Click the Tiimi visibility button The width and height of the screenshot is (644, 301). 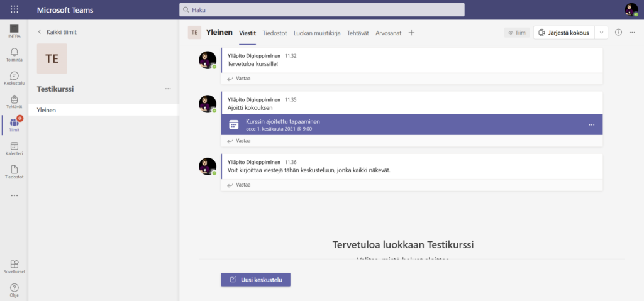517,33
